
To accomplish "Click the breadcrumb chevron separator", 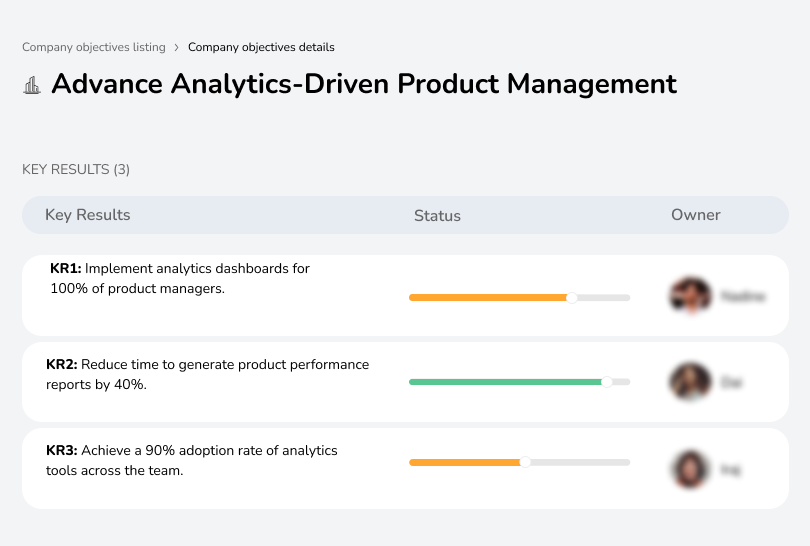I will [x=177, y=48].
